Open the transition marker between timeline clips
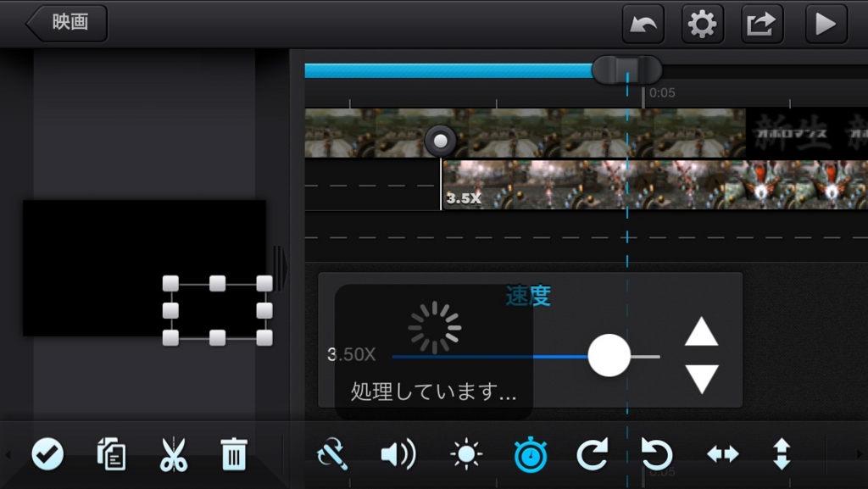The height and width of the screenshot is (489, 868). (441, 139)
